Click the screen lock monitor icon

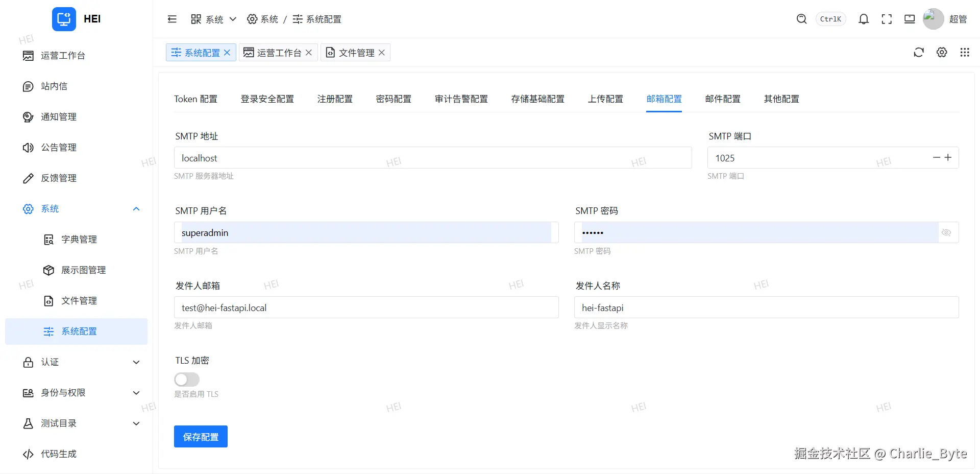coord(910,19)
